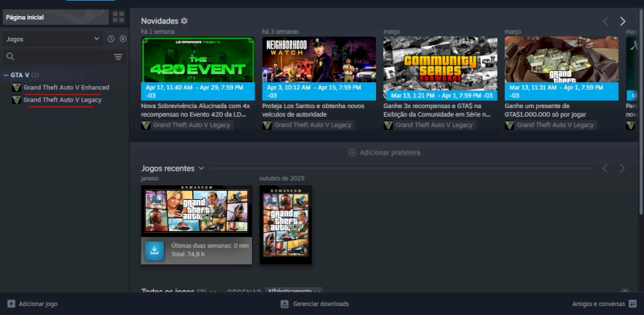Select Grand Theft Auto V Enhanced in sidebar
The image size is (644, 315).
pyautogui.click(x=66, y=87)
